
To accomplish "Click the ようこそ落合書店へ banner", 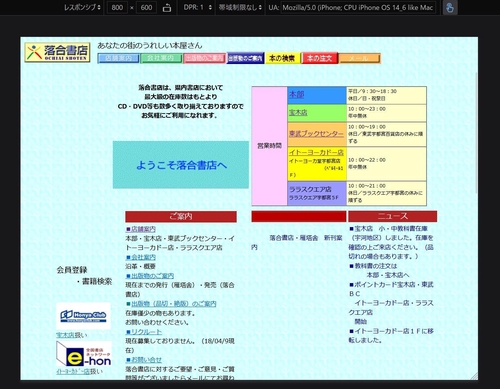I will pyautogui.click(x=181, y=165).
